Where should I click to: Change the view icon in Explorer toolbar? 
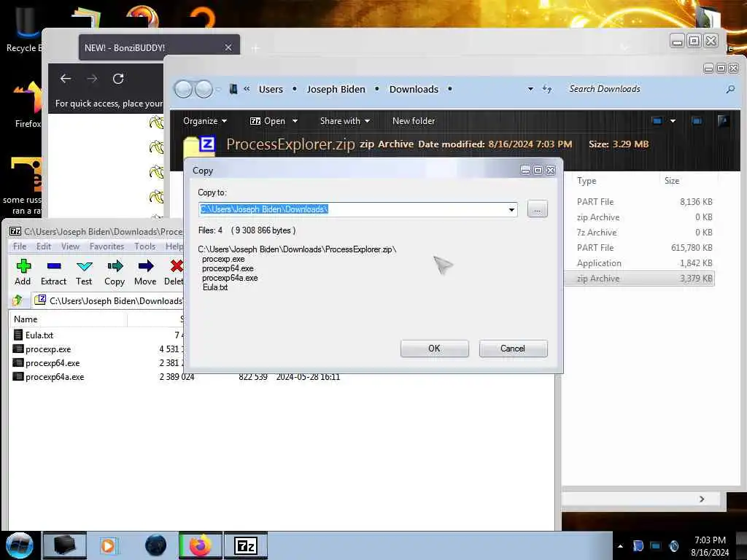pos(657,121)
